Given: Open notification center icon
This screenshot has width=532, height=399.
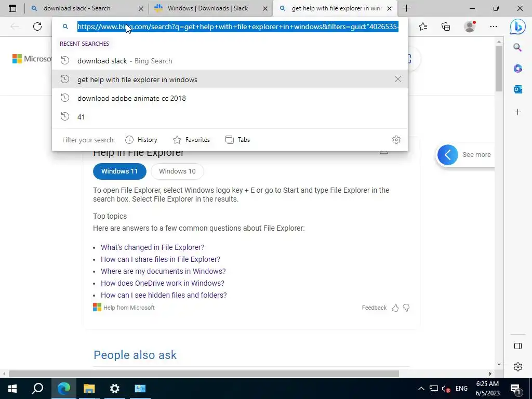Looking at the screenshot, I should pyautogui.click(x=515, y=389).
